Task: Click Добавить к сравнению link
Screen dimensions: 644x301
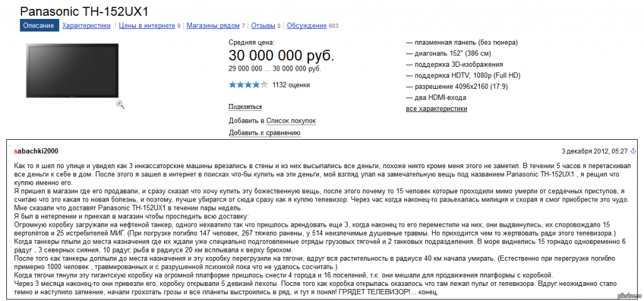Action: point(265,133)
